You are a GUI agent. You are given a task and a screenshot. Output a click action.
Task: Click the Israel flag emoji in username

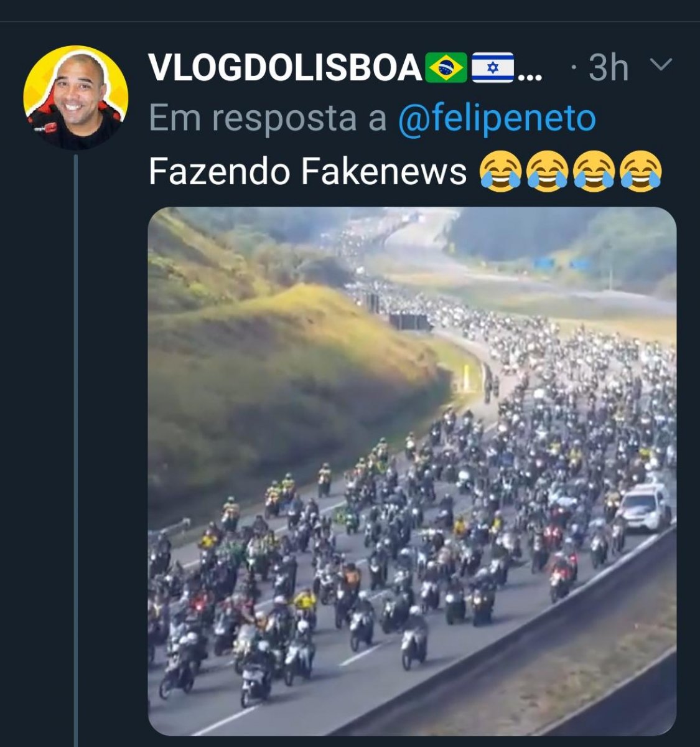pos(493,67)
